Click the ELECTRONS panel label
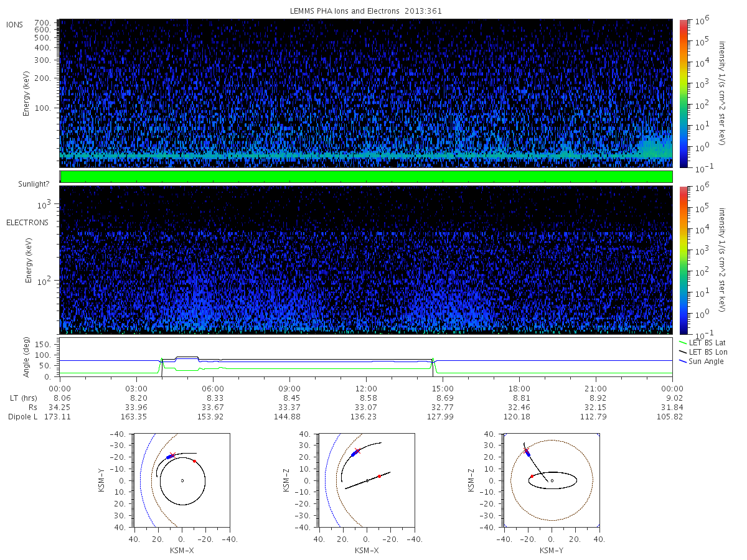Viewport: 747px width, 560px height. (26, 222)
